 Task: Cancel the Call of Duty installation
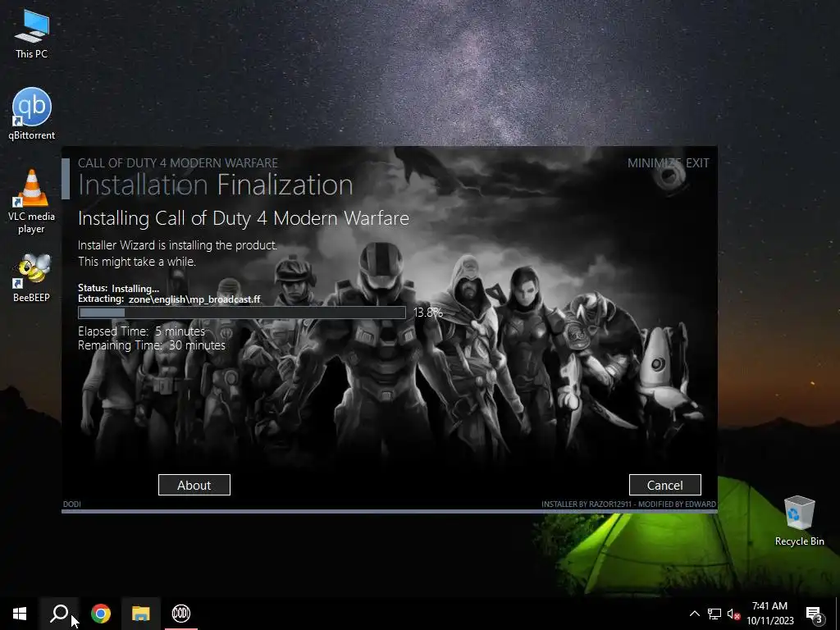point(664,485)
